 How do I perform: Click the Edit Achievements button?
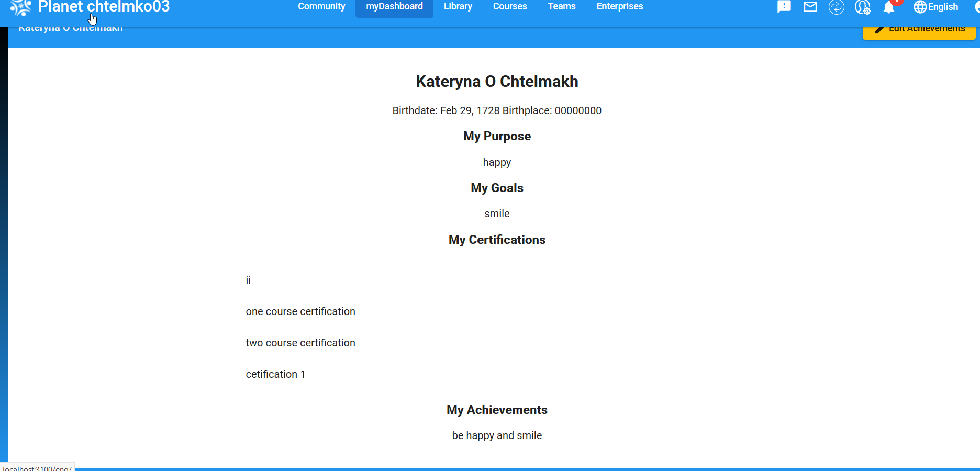point(919,28)
